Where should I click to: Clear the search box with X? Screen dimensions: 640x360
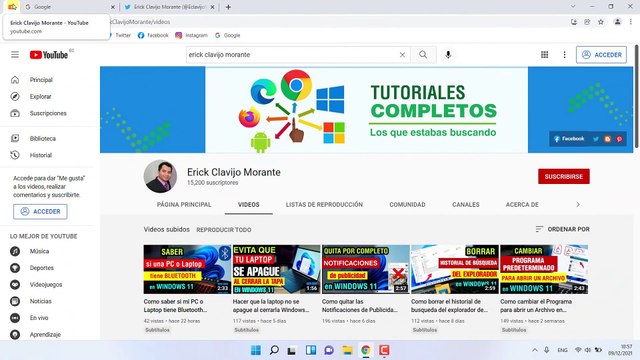click(x=402, y=55)
